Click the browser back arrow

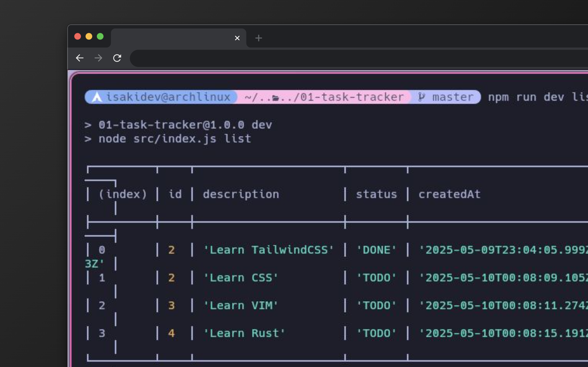(80, 58)
